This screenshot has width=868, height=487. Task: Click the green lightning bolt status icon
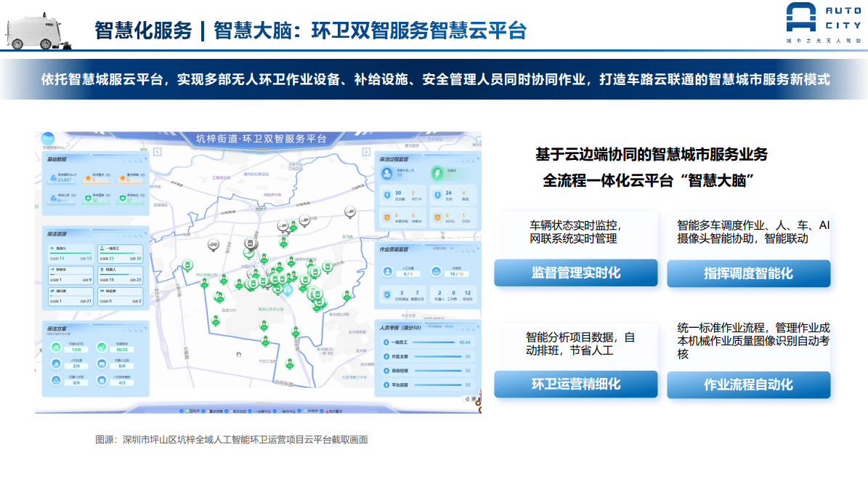pos(437,174)
